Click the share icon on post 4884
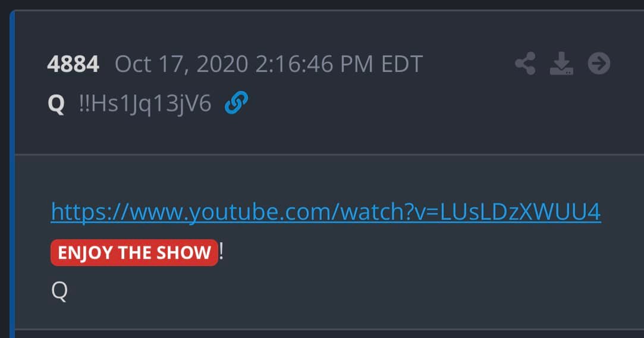 tap(525, 63)
